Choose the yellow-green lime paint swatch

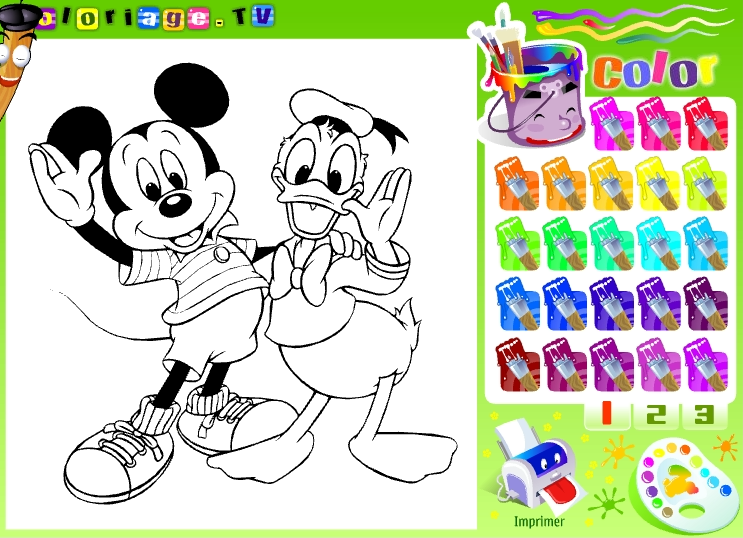click(705, 184)
